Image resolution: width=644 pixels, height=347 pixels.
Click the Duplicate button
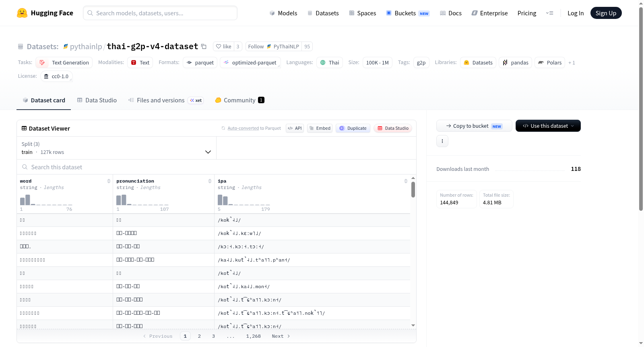tap(353, 128)
